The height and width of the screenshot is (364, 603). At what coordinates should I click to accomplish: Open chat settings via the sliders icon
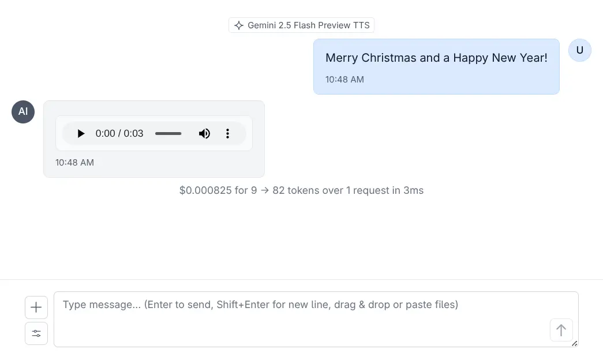tap(36, 333)
